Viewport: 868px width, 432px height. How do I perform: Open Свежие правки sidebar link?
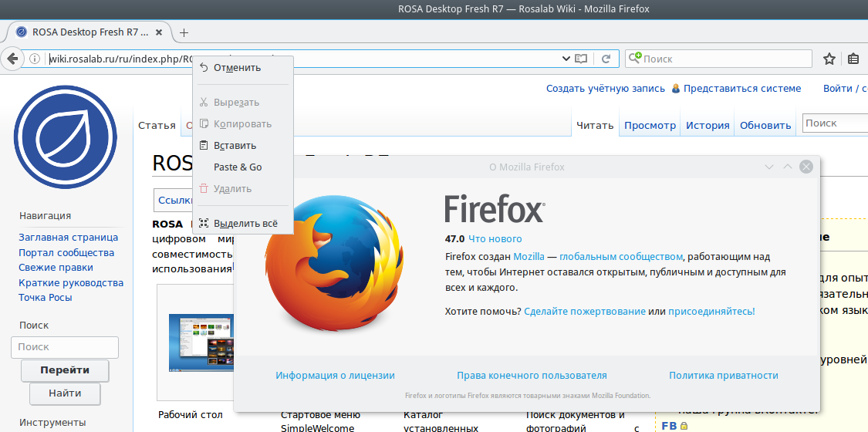pos(56,267)
